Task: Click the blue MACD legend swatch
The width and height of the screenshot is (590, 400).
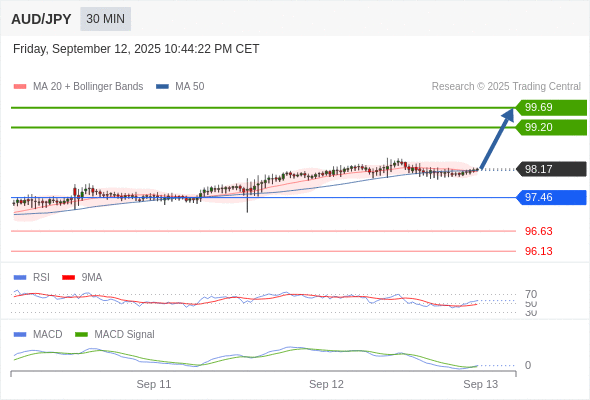Action: 20,335
